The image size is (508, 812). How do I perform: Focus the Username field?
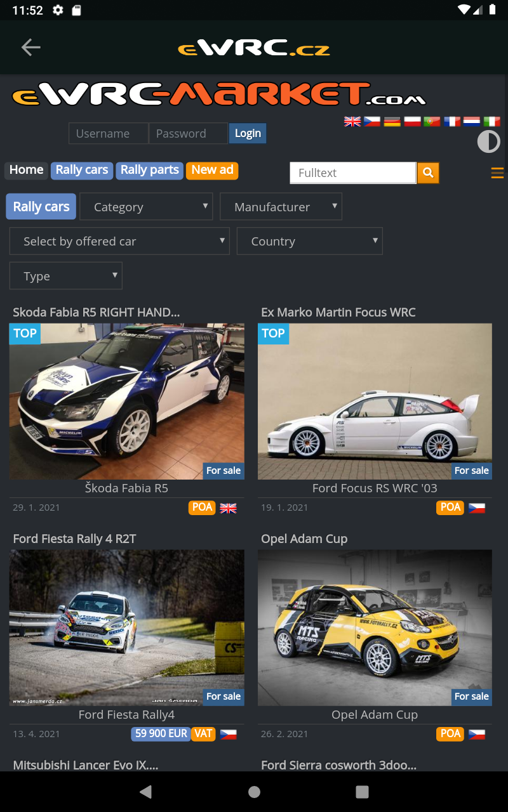[x=109, y=133]
